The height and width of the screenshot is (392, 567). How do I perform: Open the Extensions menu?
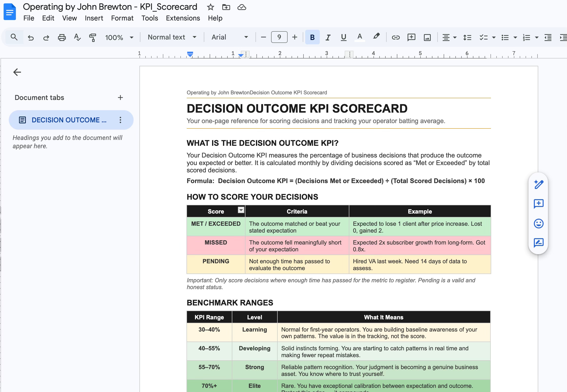pyautogui.click(x=183, y=18)
